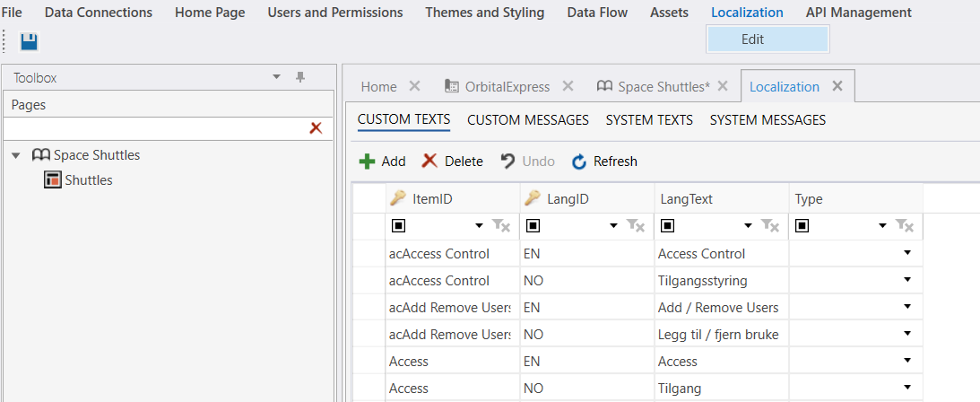The image size is (980, 402).
Task: Select the Shuttles page in tree
Action: click(x=88, y=180)
